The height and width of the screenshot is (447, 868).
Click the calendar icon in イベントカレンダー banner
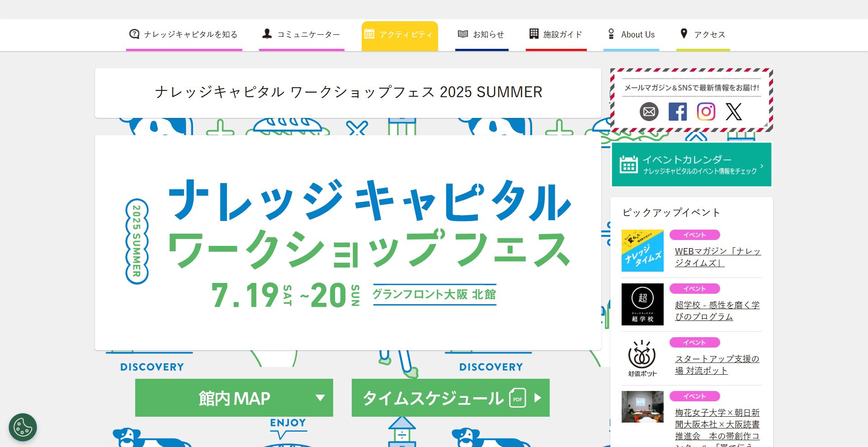pyautogui.click(x=628, y=165)
